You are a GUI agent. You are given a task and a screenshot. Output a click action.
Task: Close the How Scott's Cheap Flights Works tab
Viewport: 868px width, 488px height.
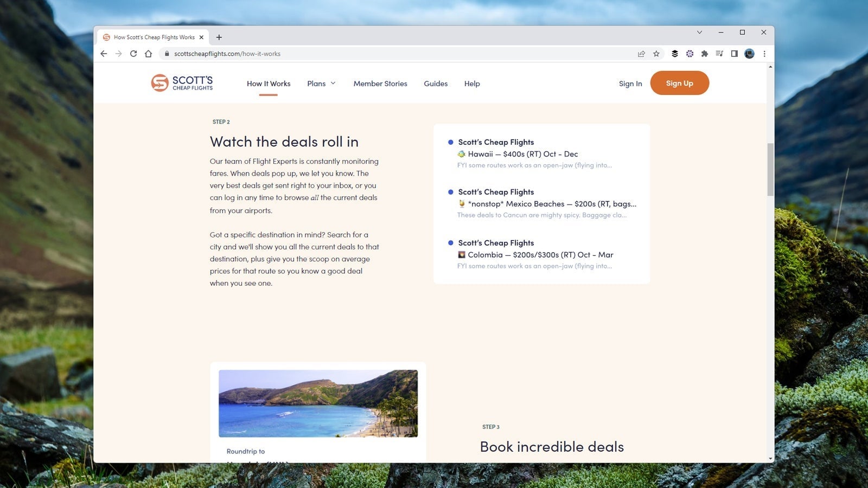[x=201, y=37]
